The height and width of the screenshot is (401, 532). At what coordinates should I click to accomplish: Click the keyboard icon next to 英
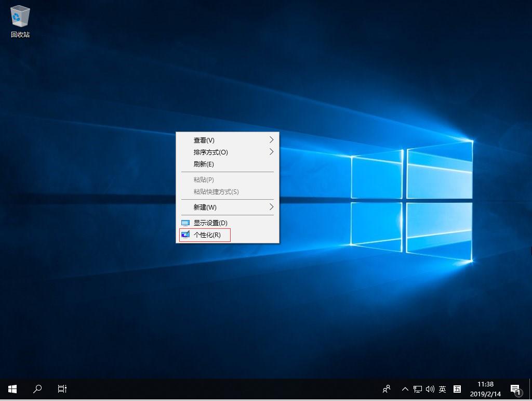(457, 389)
